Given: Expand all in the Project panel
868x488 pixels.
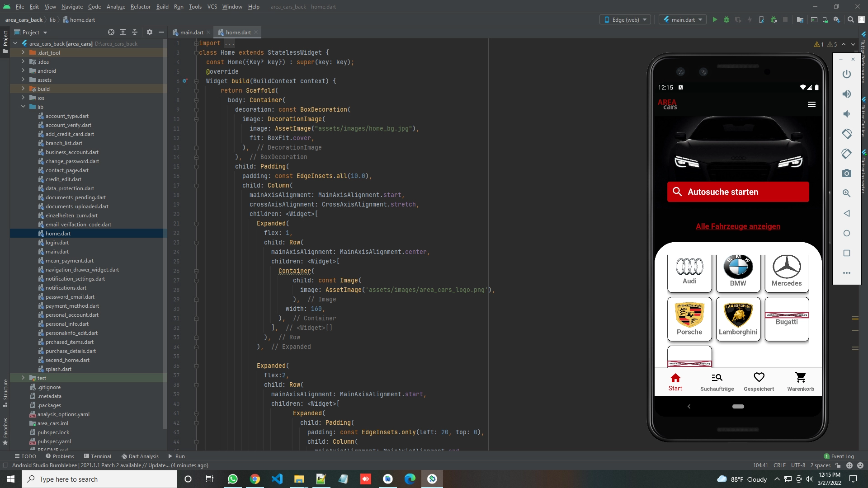Looking at the screenshot, I should 123,33.
